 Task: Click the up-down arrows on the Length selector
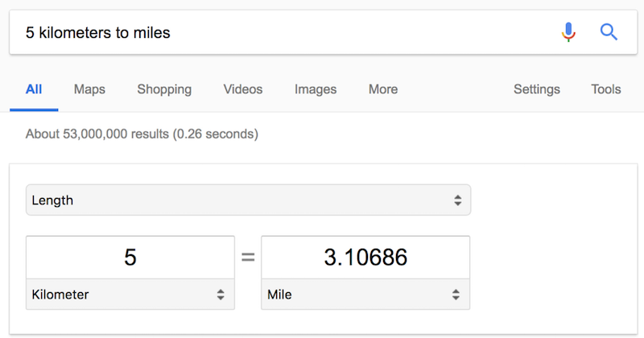pyautogui.click(x=457, y=200)
